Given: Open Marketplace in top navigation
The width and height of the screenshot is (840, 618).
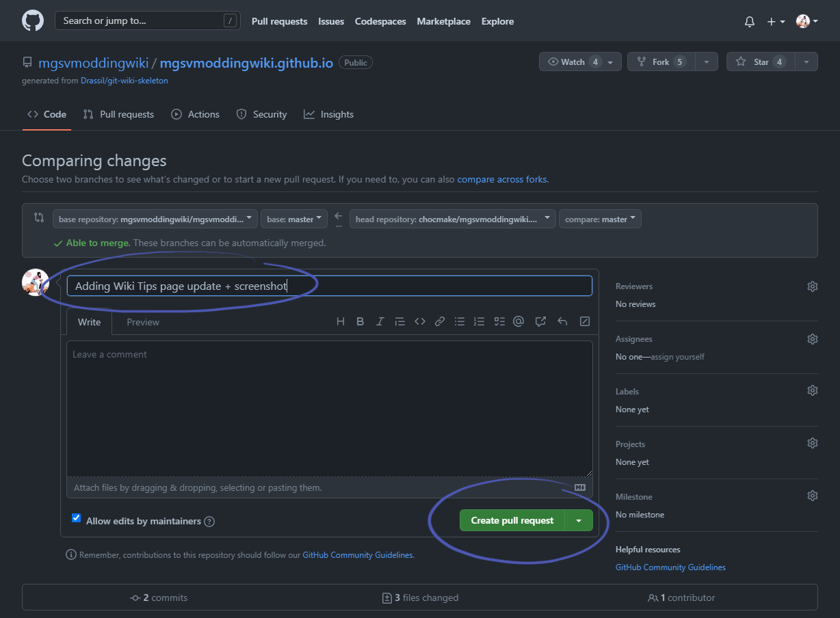Looking at the screenshot, I should coord(444,21).
